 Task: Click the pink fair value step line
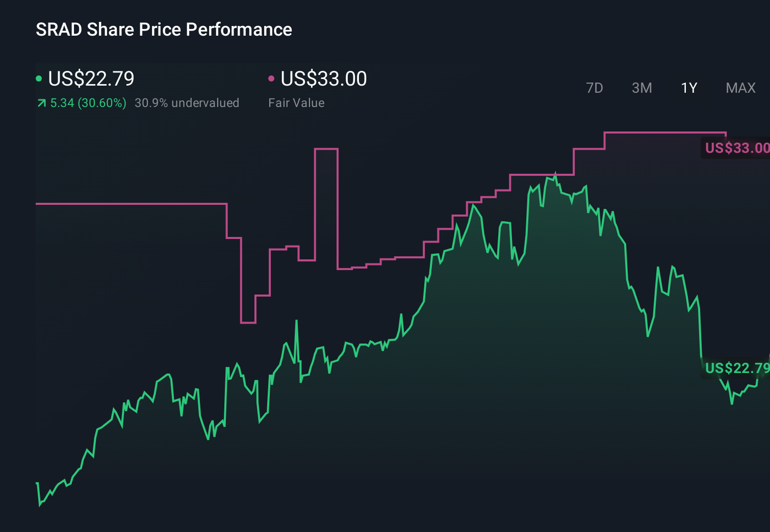click(x=127, y=203)
